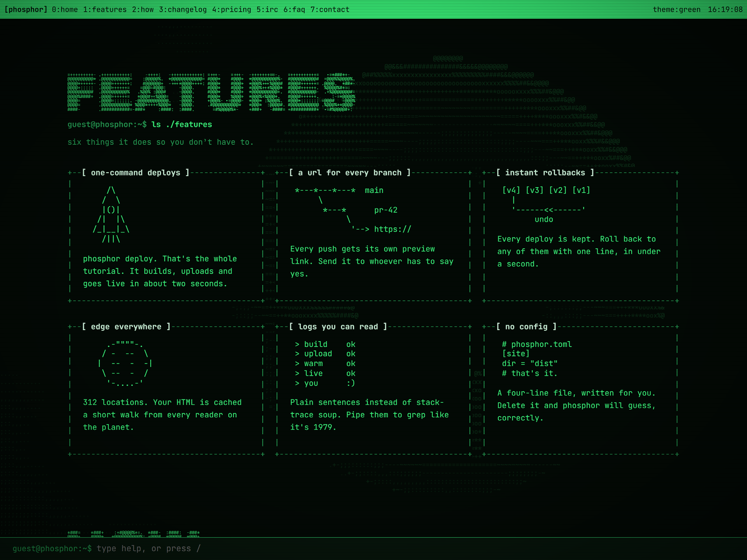
Task: Click the globe ASCII art icon
Action: (x=125, y=364)
